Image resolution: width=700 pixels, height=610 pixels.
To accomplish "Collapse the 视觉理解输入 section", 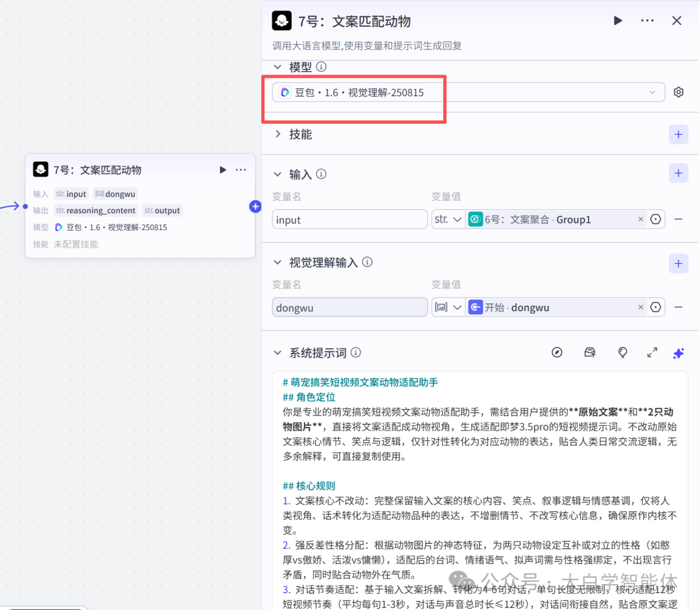I will (x=277, y=263).
